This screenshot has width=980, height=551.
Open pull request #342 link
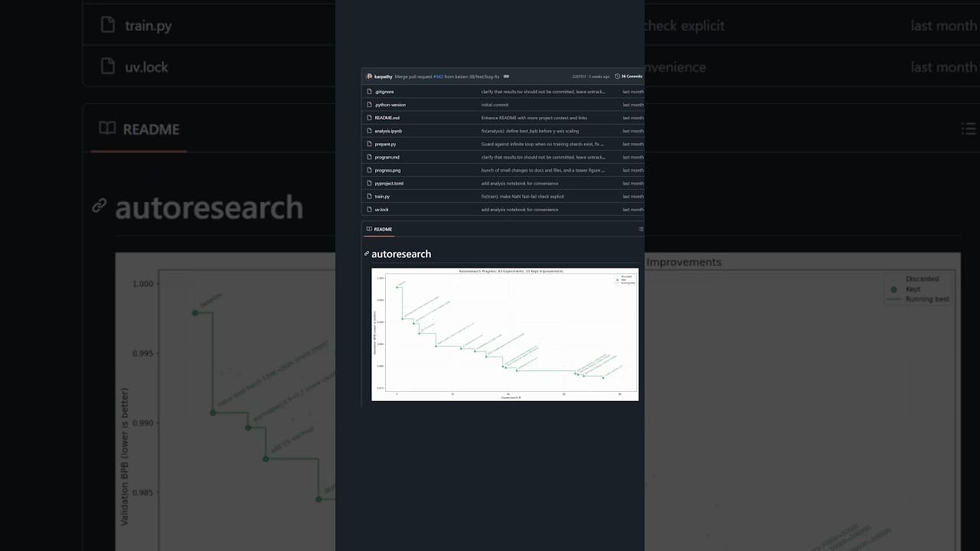pyautogui.click(x=439, y=77)
